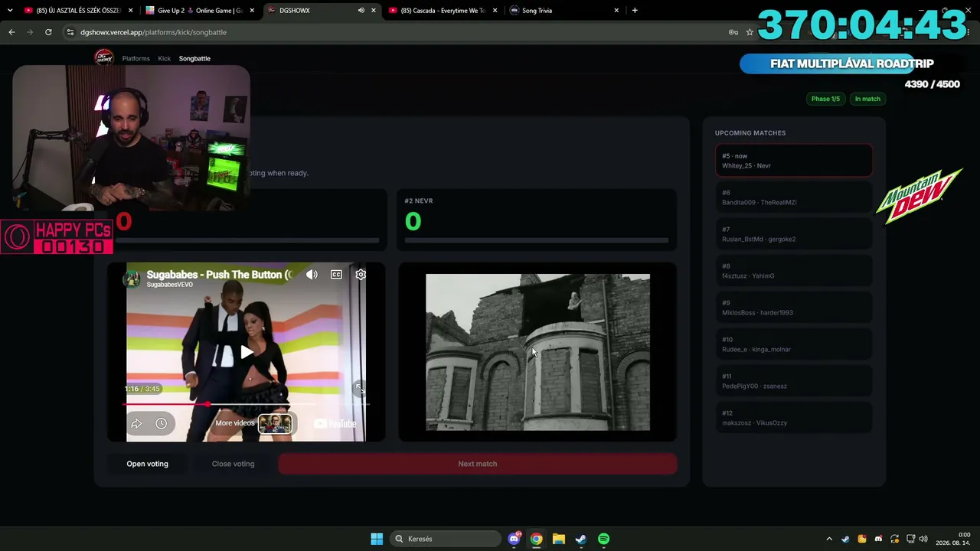Image resolution: width=980 pixels, height=551 pixels.
Task: Reload the current page
Action: pos(48,32)
